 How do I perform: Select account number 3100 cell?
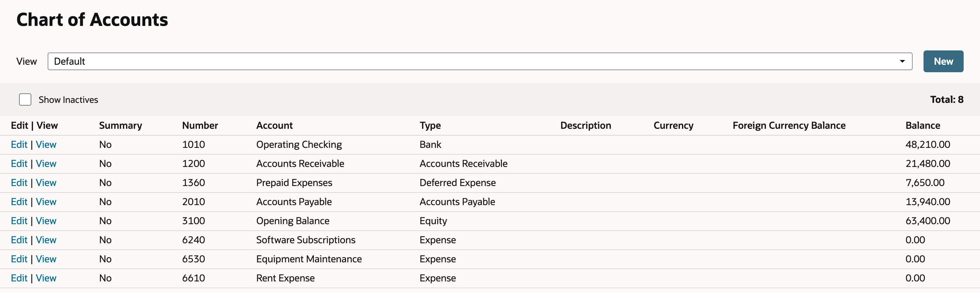click(x=193, y=221)
